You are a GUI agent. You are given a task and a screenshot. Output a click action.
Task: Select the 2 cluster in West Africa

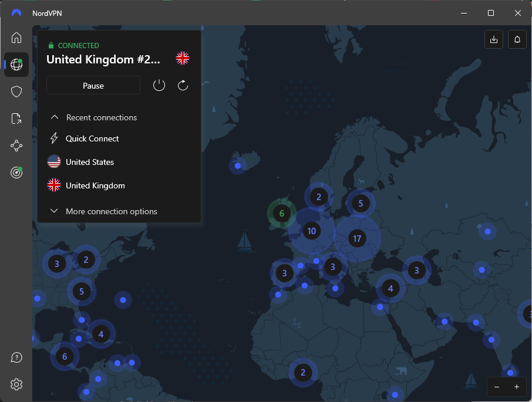click(x=302, y=373)
